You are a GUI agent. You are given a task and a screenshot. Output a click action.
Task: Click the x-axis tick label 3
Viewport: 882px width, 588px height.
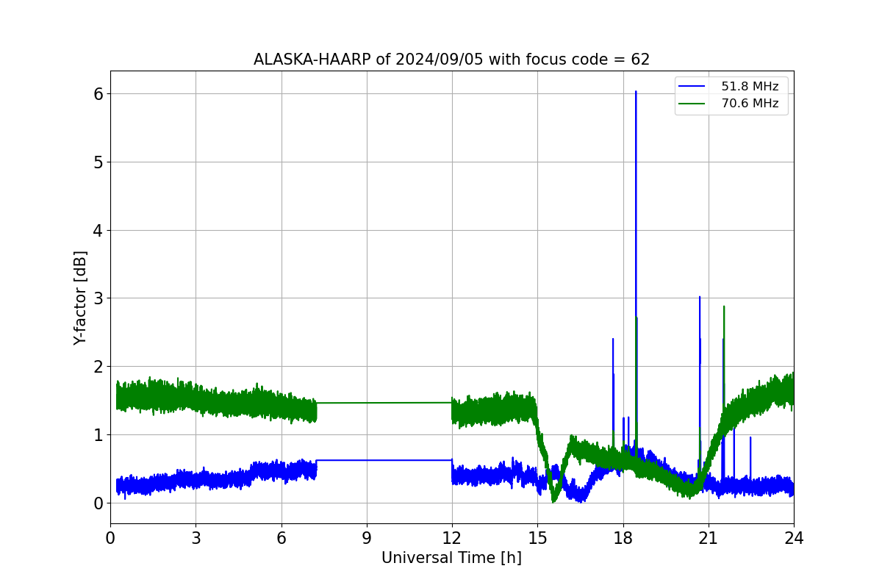click(196, 538)
